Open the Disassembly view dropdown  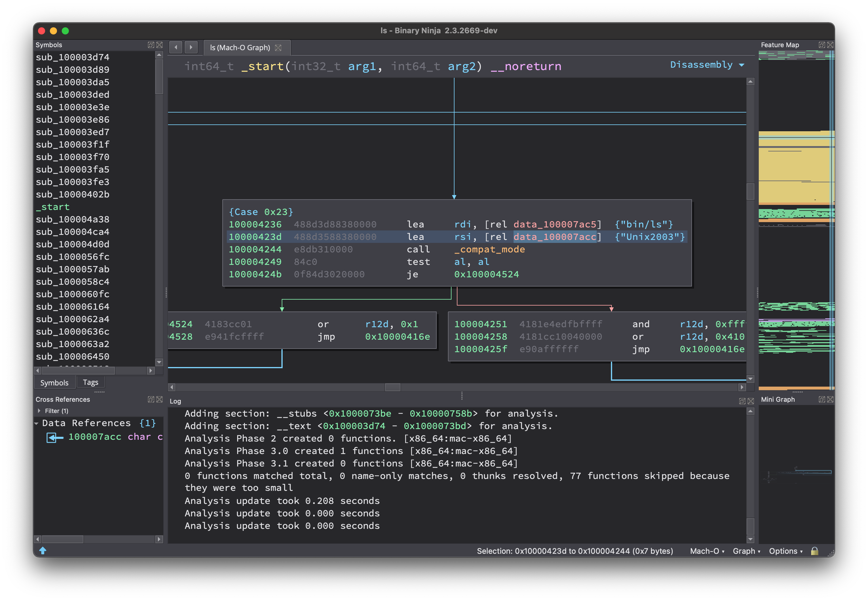click(707, 65)
